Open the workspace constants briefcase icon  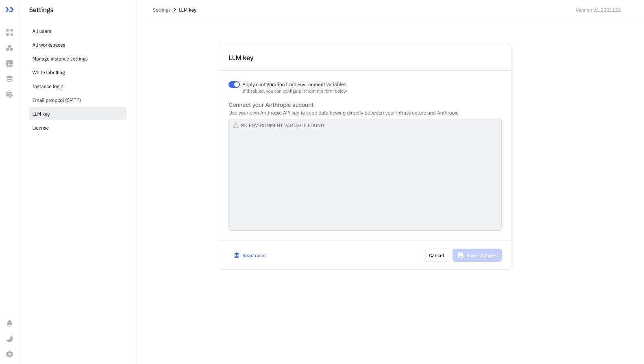coord(9,94)
